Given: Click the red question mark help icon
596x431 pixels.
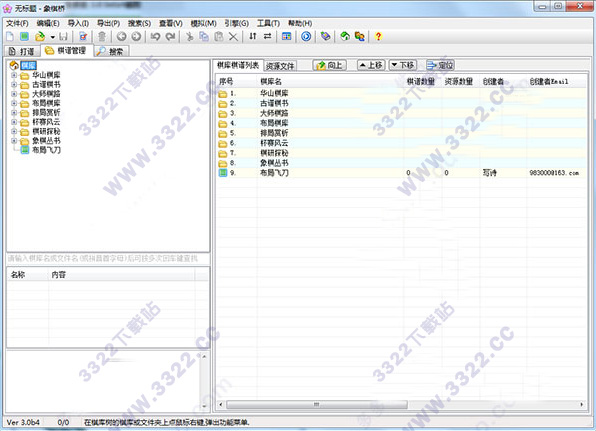Looking at the screenshot, I should (x=378, y=36).
